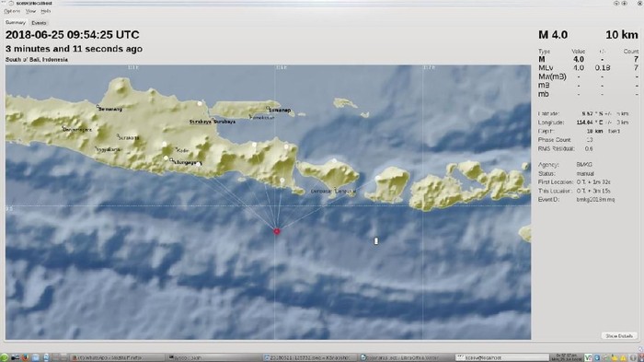Launch Firefox from the taskbar
This screenshot has width=644, height=362.
(x=26, y=357)
